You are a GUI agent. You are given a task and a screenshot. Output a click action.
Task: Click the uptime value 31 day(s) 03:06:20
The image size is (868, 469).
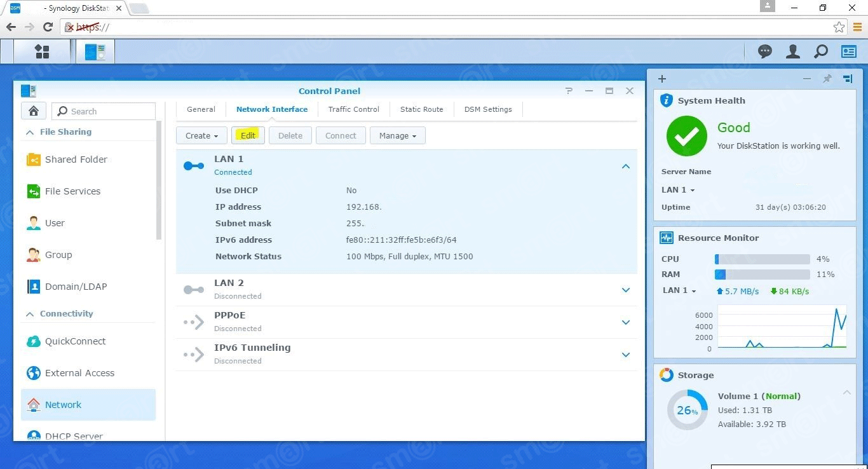click(x=790, y=207)
